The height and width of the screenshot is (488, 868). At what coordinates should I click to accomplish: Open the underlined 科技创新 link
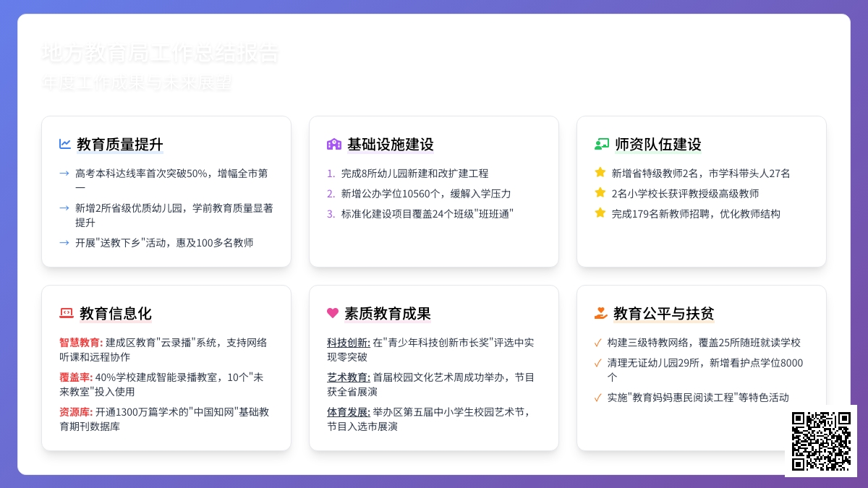348,343
